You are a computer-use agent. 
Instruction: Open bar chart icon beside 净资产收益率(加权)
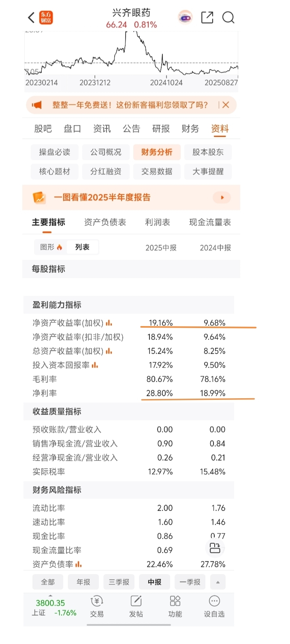109,323
